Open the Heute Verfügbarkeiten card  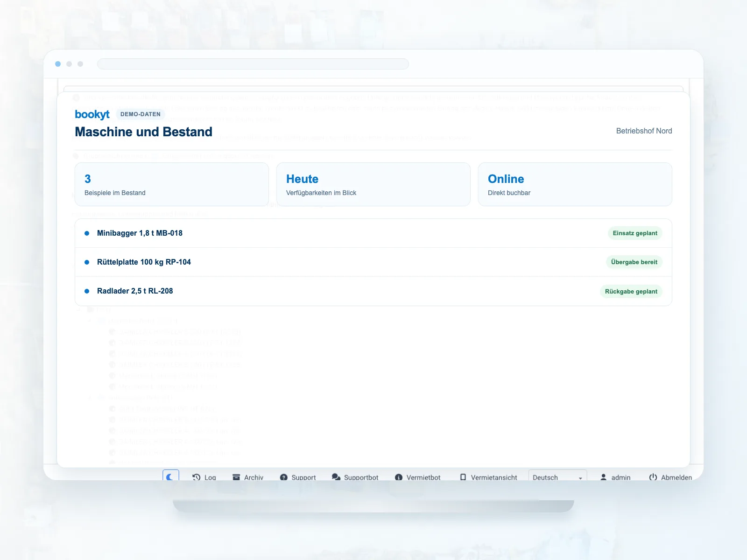[373, 184]
